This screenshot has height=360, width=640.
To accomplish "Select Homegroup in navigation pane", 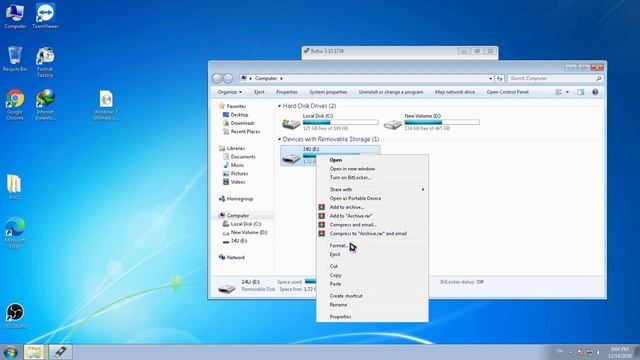I will [236, 199].
